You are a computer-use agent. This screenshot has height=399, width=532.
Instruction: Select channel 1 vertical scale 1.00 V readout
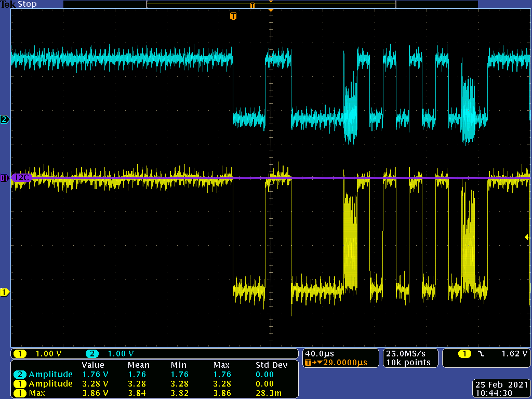pos(48,354)
